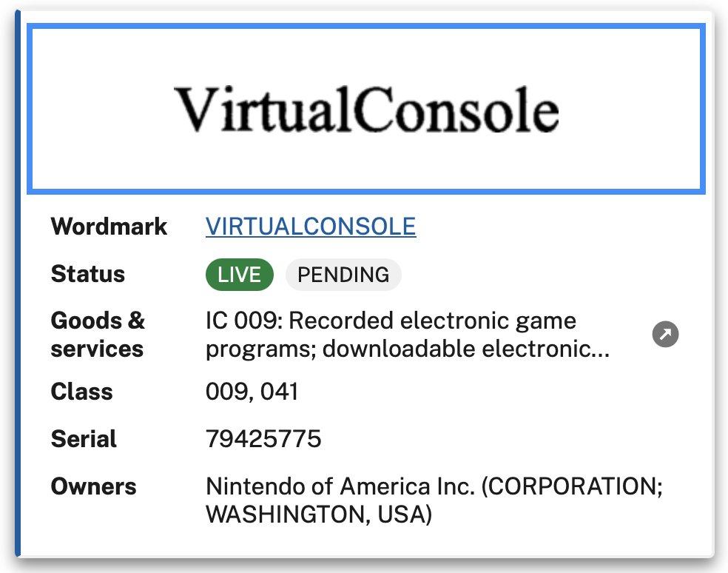This screenshot has width=728, height=573.
Task: Open the VIRTUALCONSOLE wordmark link
Action: (x=311, y=227)
